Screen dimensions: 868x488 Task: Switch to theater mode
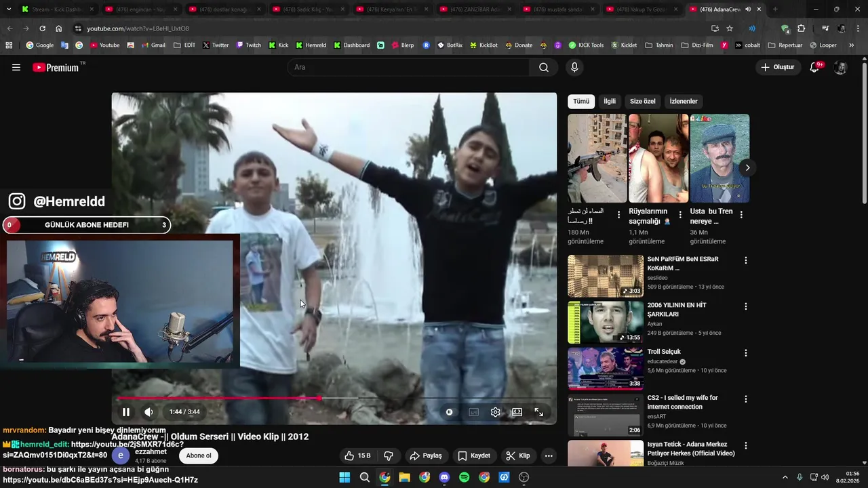[517, 412]
